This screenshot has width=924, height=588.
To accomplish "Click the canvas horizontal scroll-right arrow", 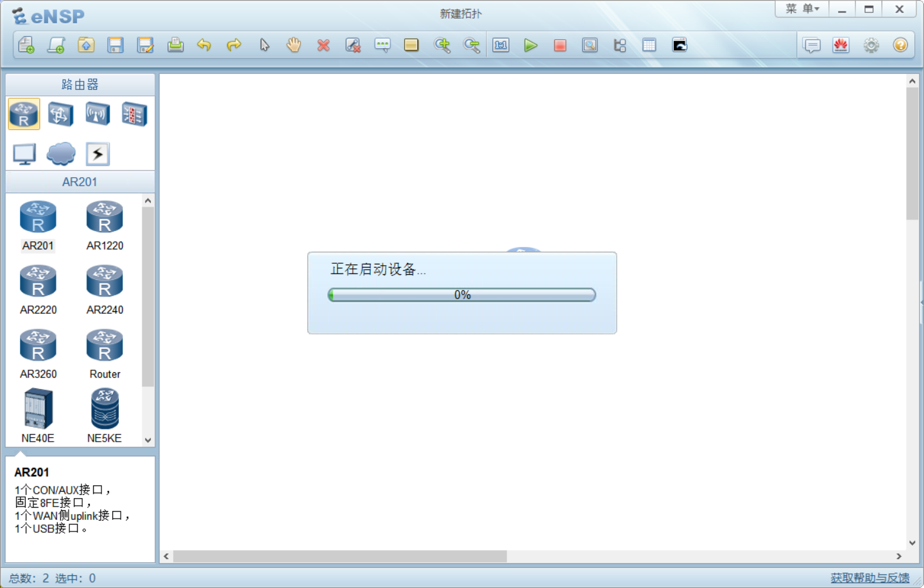I will coord(899,556).
